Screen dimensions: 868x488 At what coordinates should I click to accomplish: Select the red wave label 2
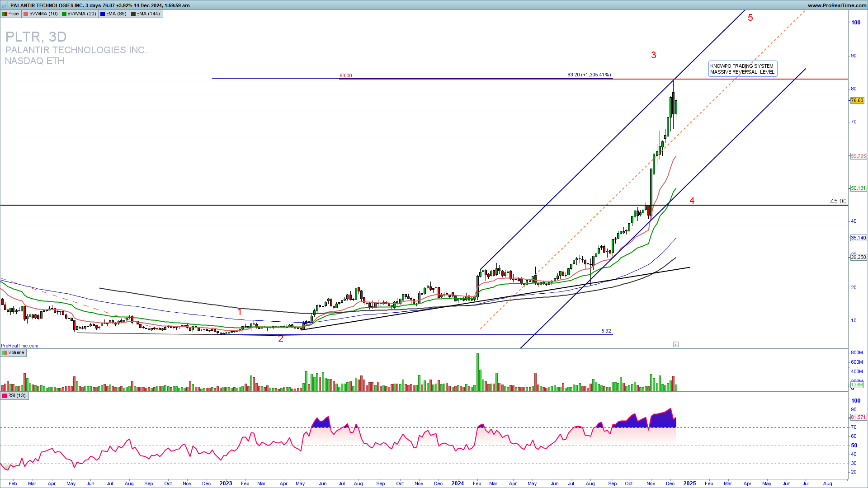tap(281, 339)
